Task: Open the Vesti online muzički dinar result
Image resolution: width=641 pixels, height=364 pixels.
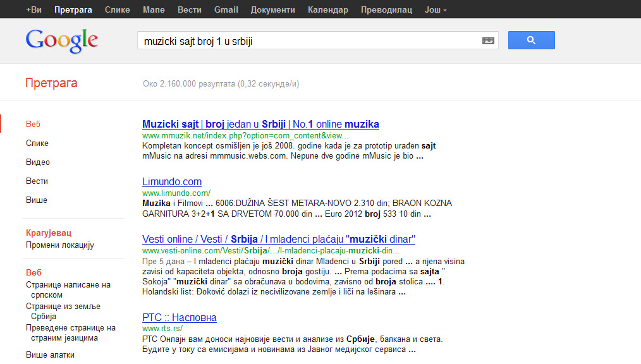Action: tap(279, 239)
